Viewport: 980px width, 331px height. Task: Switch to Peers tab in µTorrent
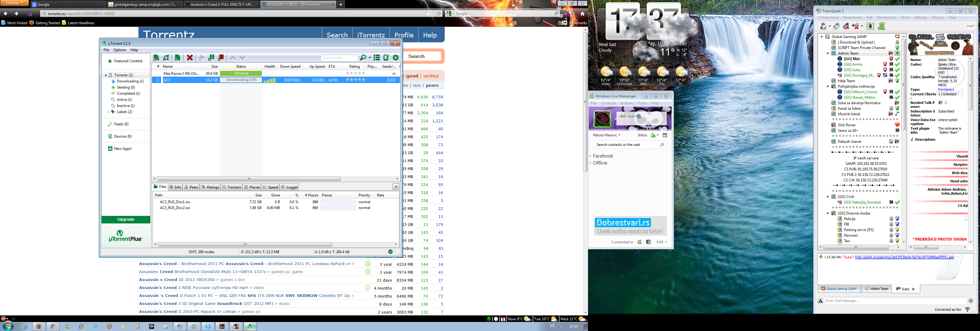point(191,187)
